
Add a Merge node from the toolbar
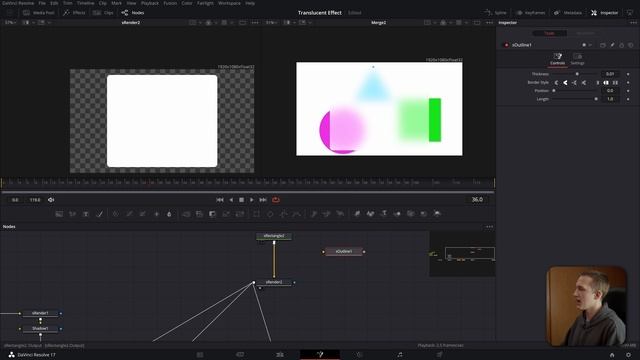tap(186, 214)
